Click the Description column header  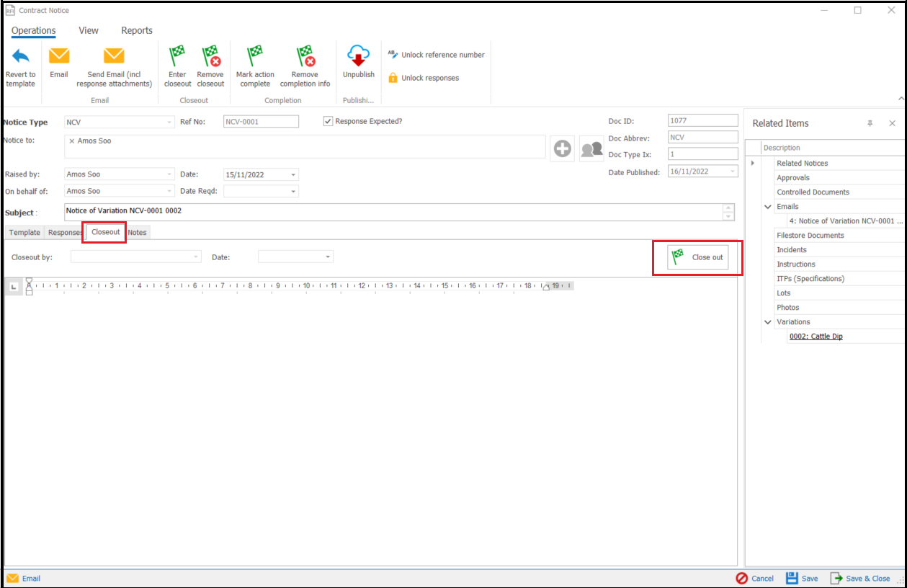point(833,148)
